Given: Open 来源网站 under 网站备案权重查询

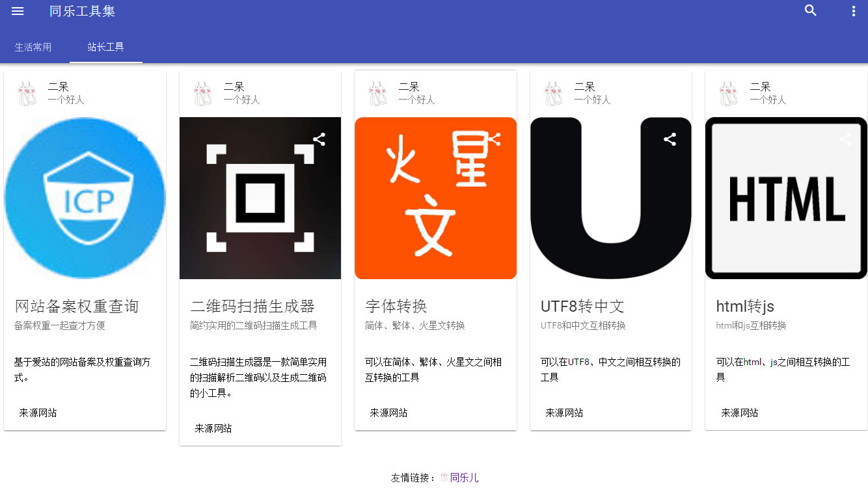Looking at the screenshot, I should [x=38, y=413].
